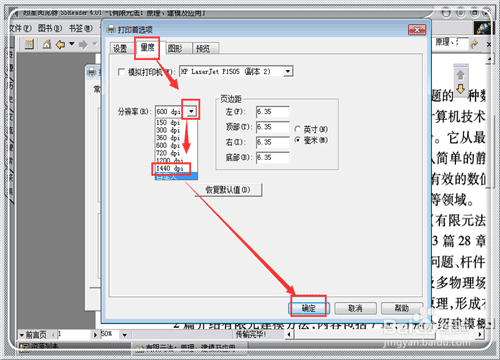
Task: Click the bottom margin 底部 input field
Action: (x=273, y=158)
